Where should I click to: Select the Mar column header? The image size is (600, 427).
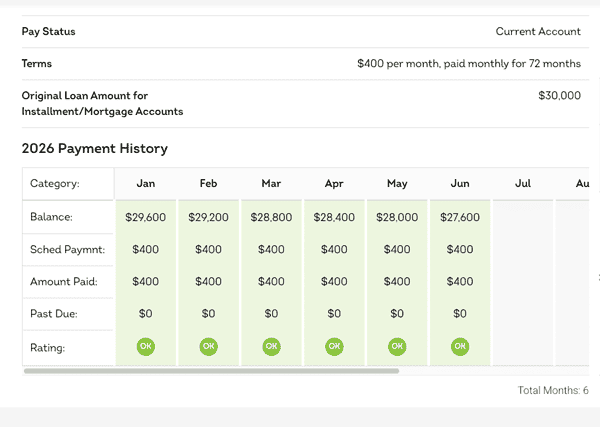(x=271, y=184)
